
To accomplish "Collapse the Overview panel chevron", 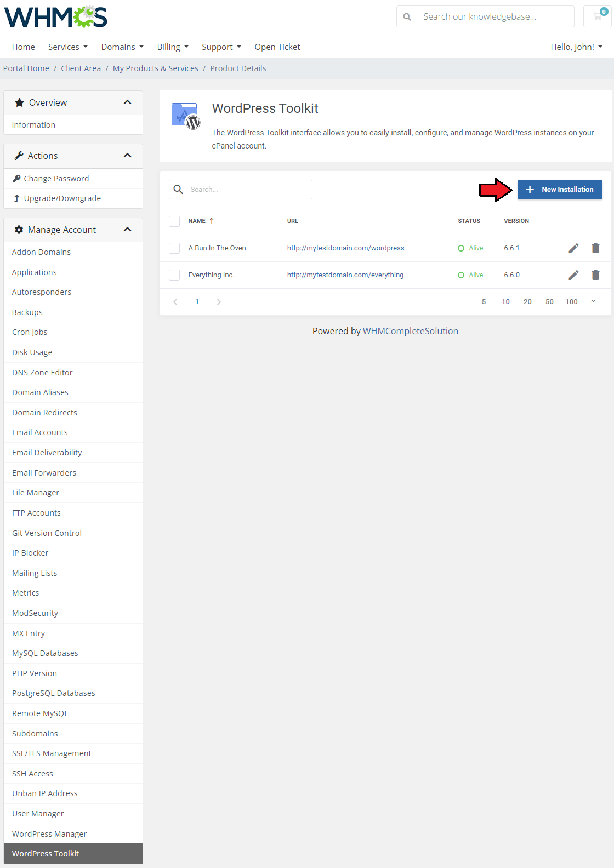I will [x=128, y=102].
